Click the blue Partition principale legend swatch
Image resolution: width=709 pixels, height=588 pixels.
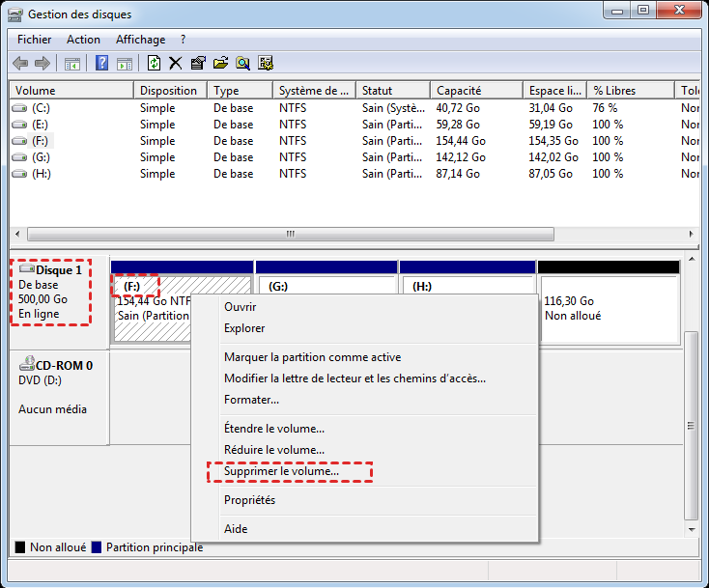[x=97, y=547]
